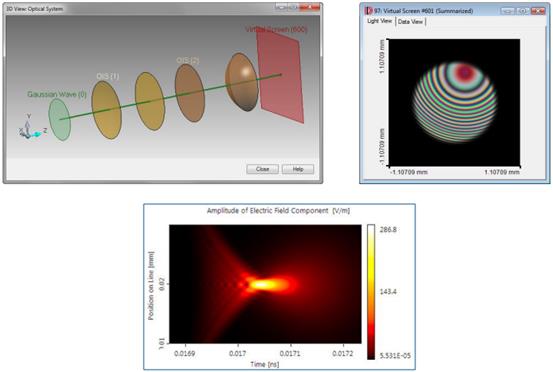Click the 5.531E-05 minimum scale value
This screenshot has width=553, height=372.
[x=395, y=356]
